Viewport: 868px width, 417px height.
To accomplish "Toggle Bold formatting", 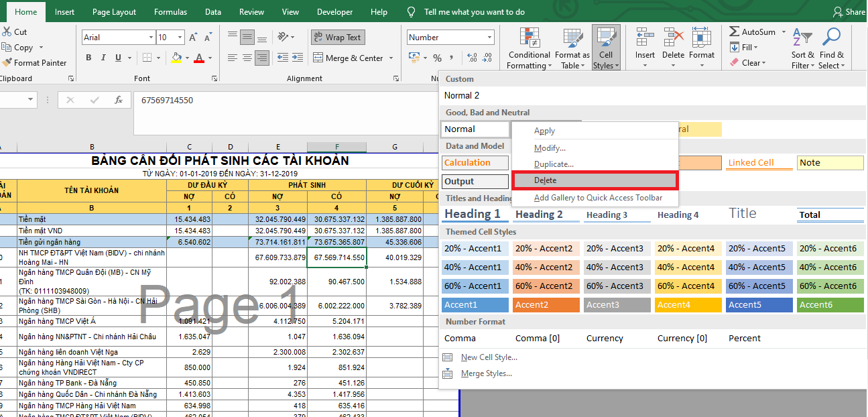I will tap(90, 58).
